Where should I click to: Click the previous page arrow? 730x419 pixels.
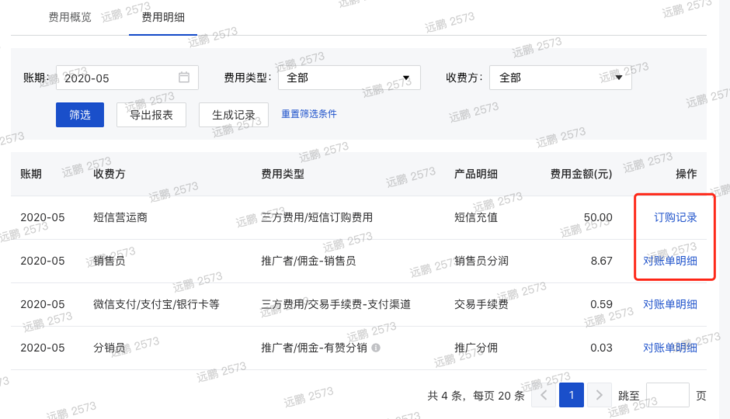tap(543, 395)
